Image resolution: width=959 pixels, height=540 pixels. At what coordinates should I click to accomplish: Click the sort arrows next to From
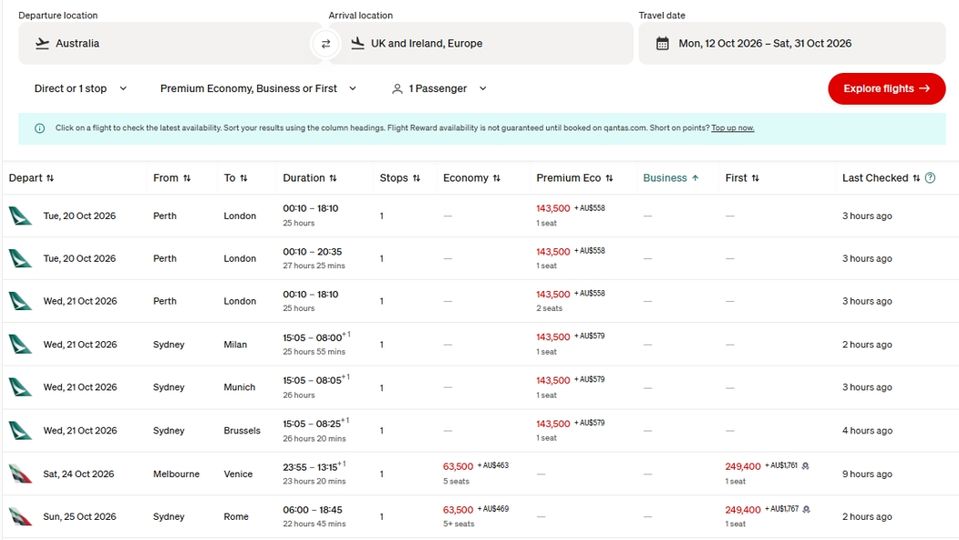[187, 178]
